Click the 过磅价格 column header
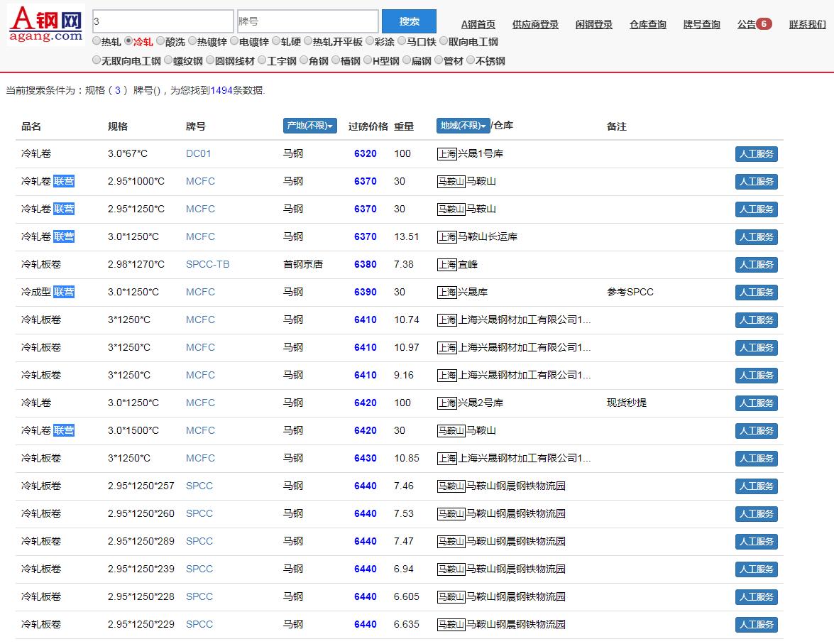Screen dimensions: 834x644 pos(368,126)
